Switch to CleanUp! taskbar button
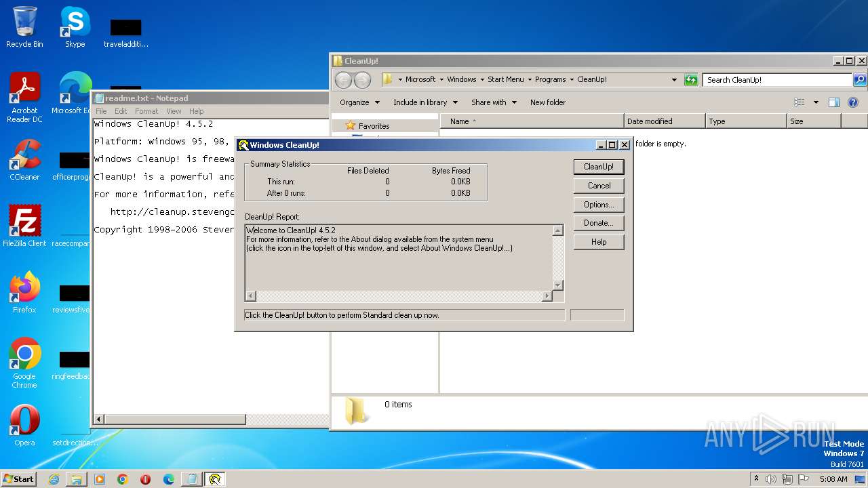868x488 pixels. (215, 479)
